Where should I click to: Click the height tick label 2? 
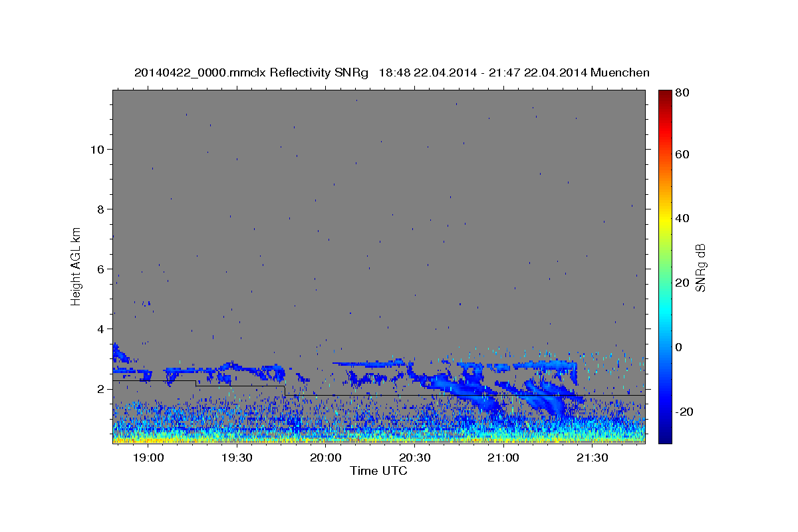tap(100, 388)
